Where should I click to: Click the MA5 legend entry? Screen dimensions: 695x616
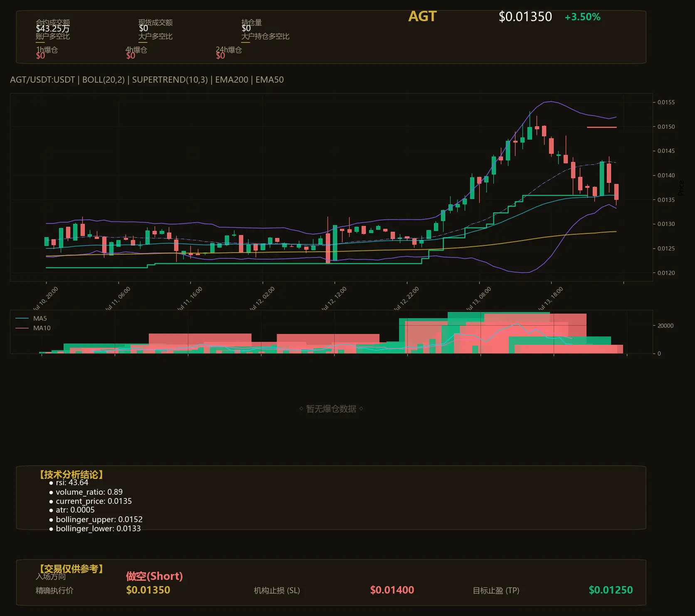click(31, 319)
